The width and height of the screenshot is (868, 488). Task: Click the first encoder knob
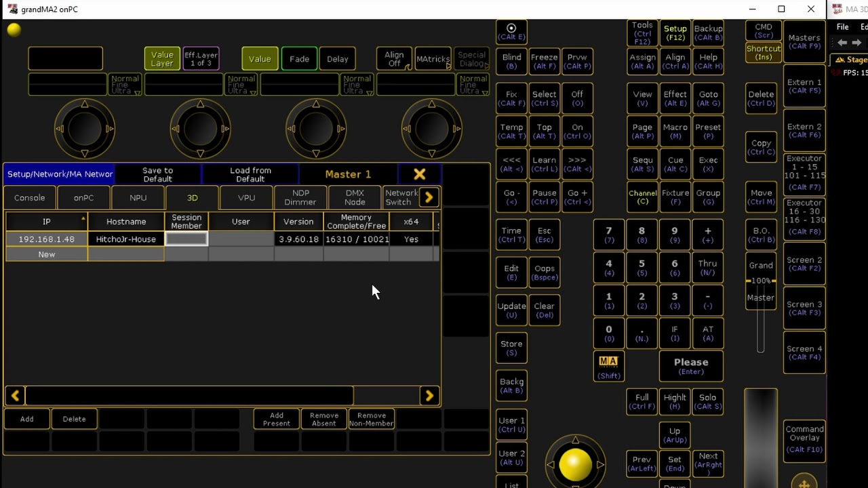coord(85,129)
